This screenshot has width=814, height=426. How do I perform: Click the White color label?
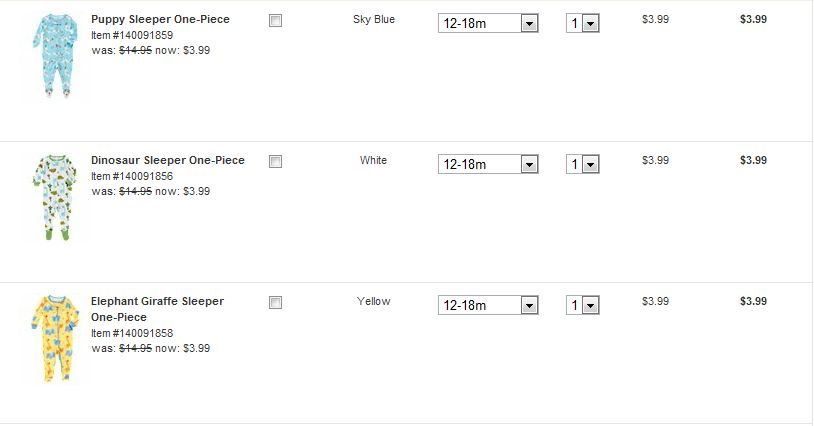(x=373, y=160)
